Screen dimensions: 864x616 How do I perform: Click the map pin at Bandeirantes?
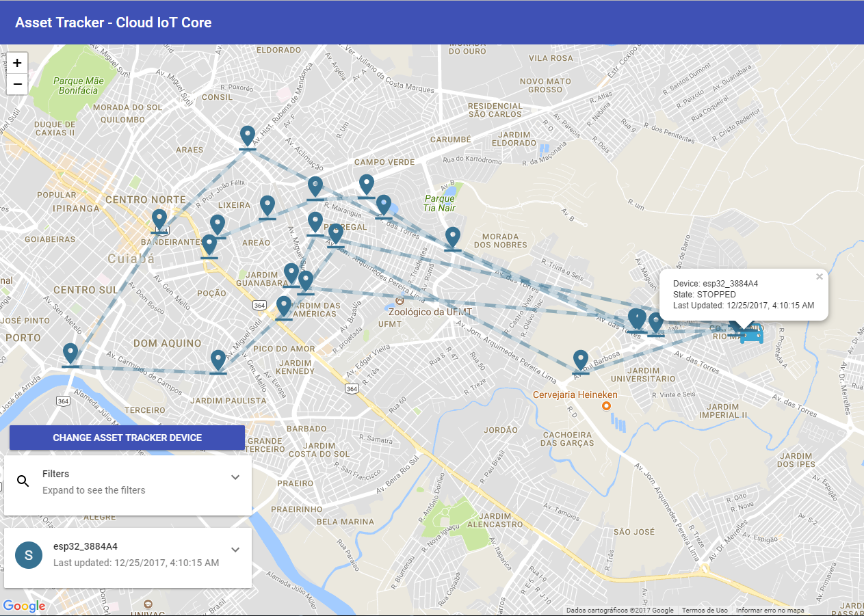tap(159, 219)
